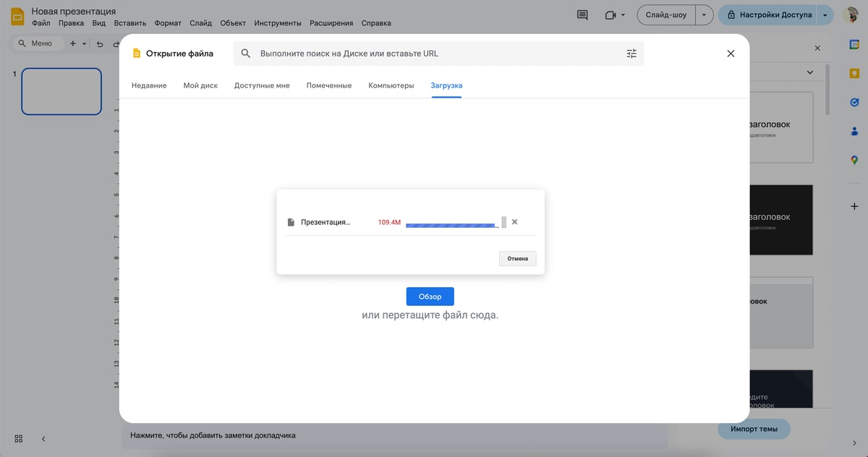
Task: Expand Настройки Доступа dropdown arrow
Action: 826,14
